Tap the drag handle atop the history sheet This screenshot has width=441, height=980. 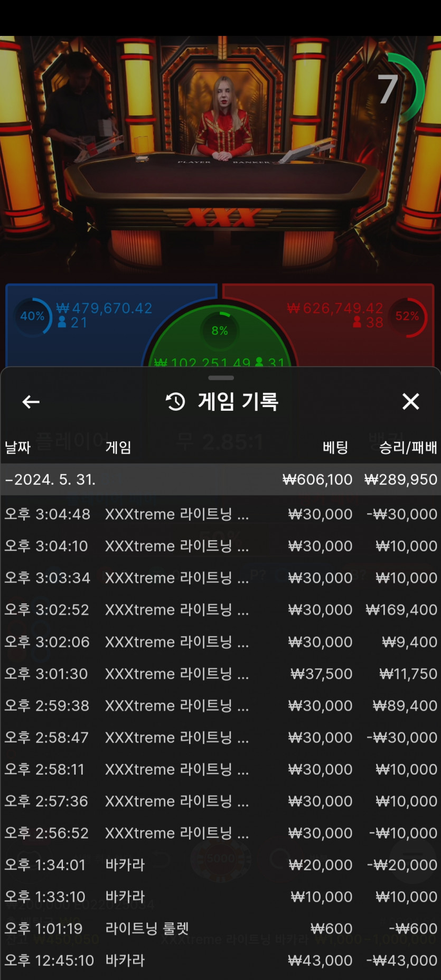pos(221,378)
